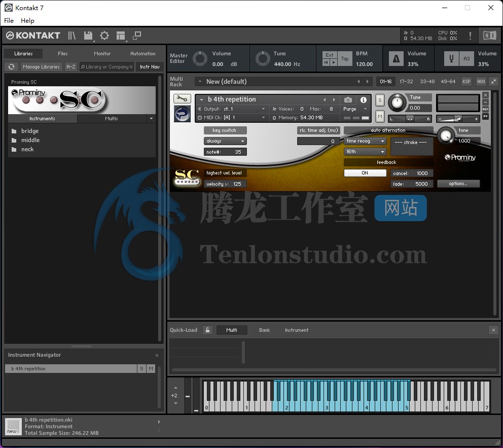Click the Tap tempo button
The image size is (503, 448).
pos(345,59)
